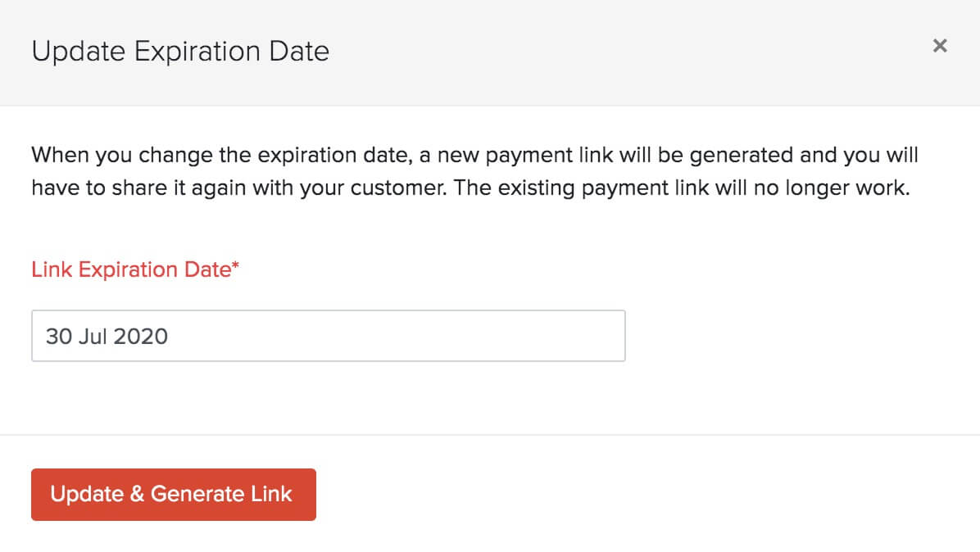980x552 pixels.
Task: Tap the X to exit Update Expiration Date
Action: tap(940, 46)
